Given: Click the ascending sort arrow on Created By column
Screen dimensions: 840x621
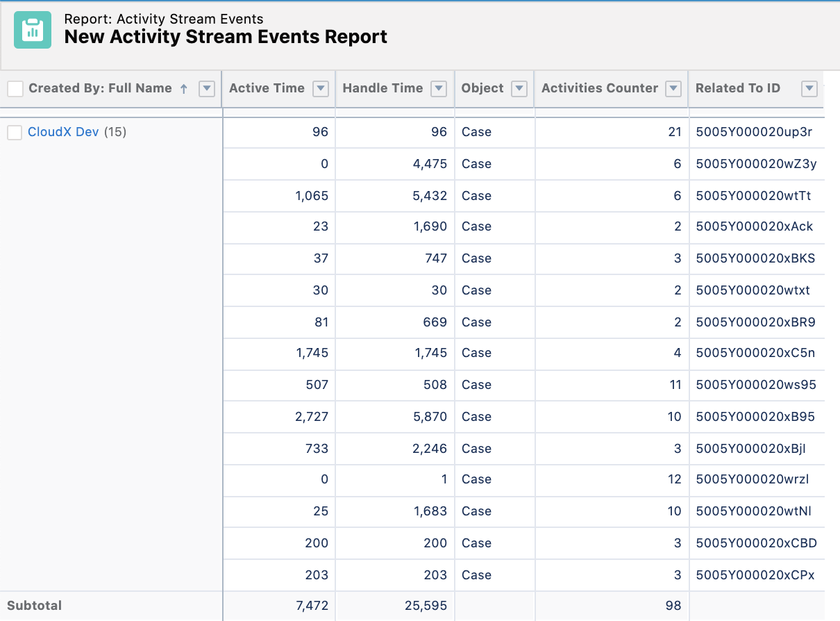Looking at the screenshot, I should 182,88.
